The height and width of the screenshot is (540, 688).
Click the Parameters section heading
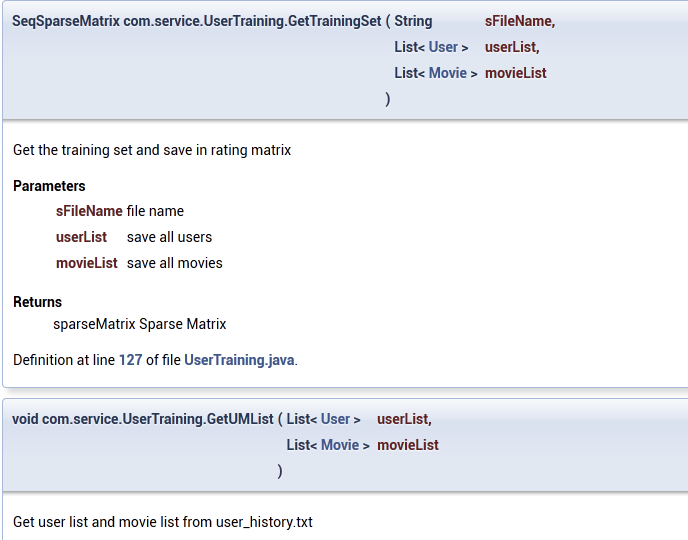(x=49, y=186)
